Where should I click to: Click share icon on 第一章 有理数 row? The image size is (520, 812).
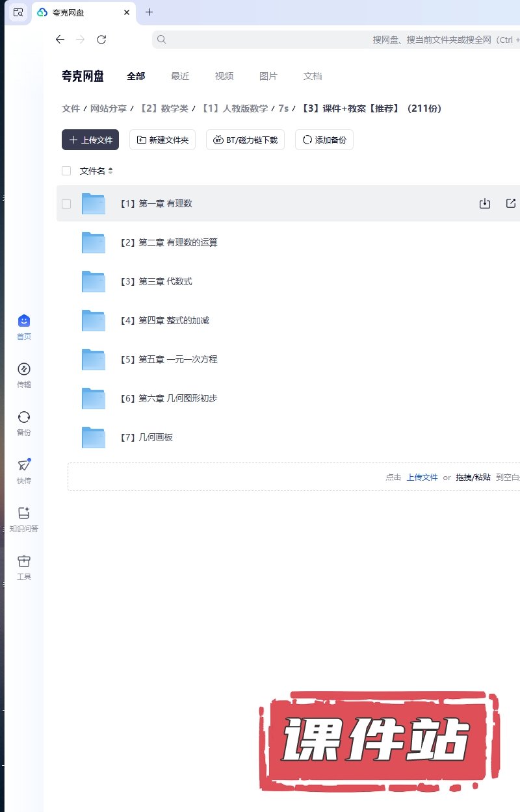[511, 203]
